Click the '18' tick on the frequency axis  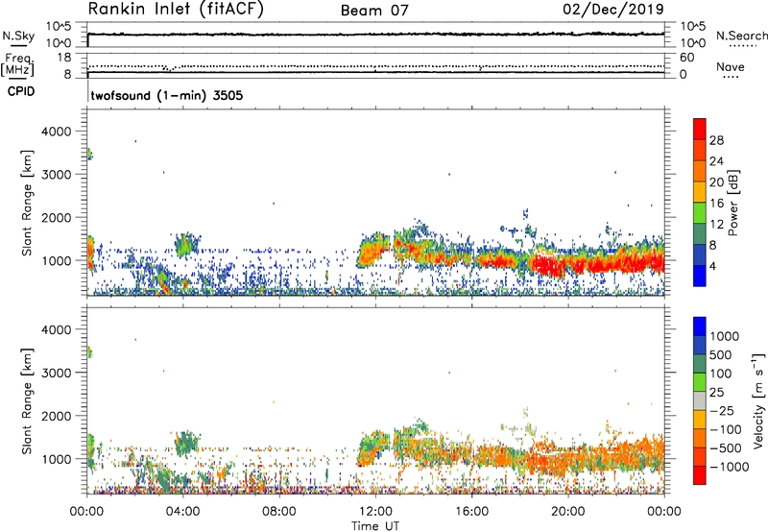64,58
